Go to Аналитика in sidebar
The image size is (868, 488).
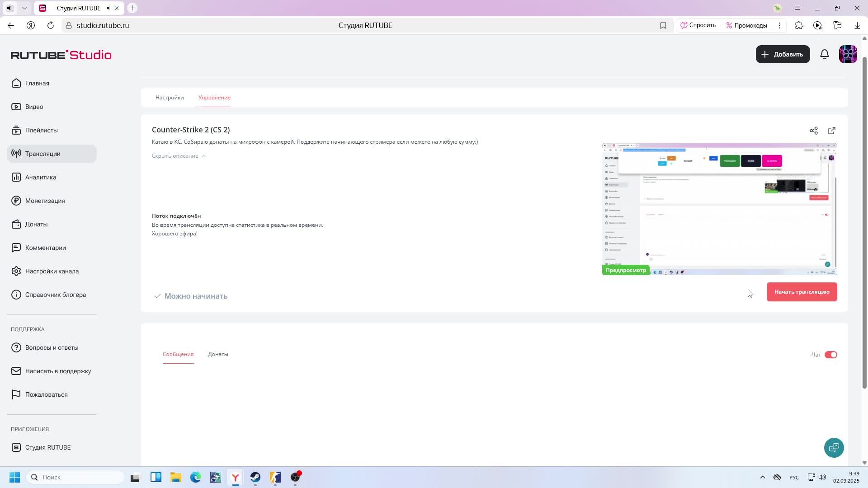[x=41, y=177]
